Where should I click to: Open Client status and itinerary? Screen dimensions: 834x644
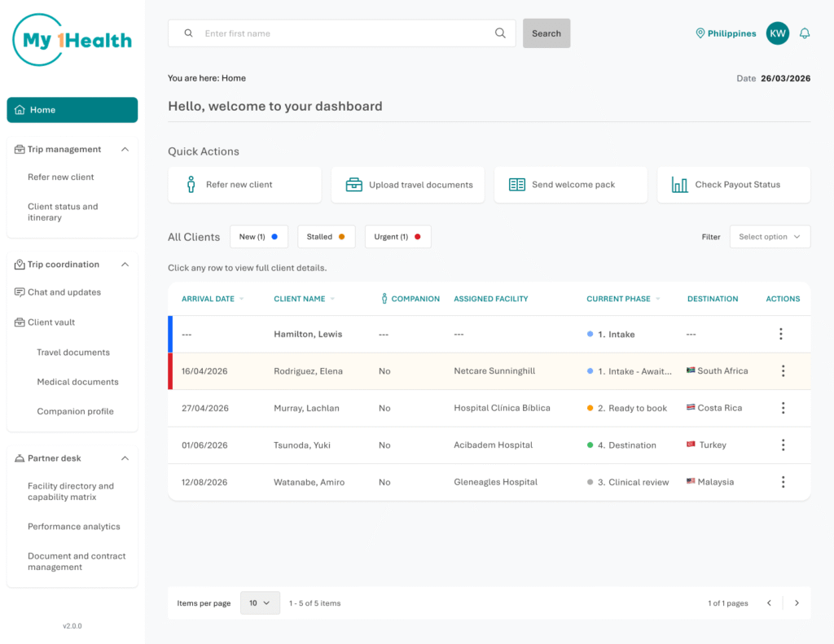click(x=63, y=212)
